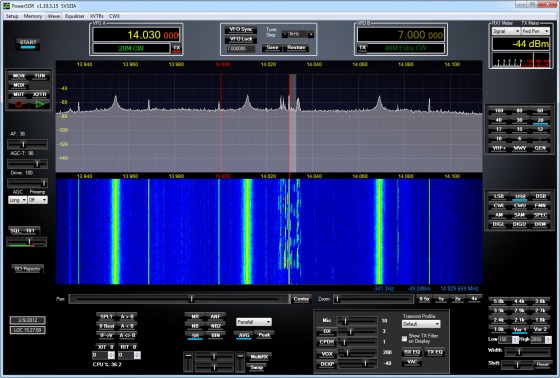The width and height of the screenshot is (560, 378).
Task: Adjust the AGC-T threshold slider
Action: 28,164
